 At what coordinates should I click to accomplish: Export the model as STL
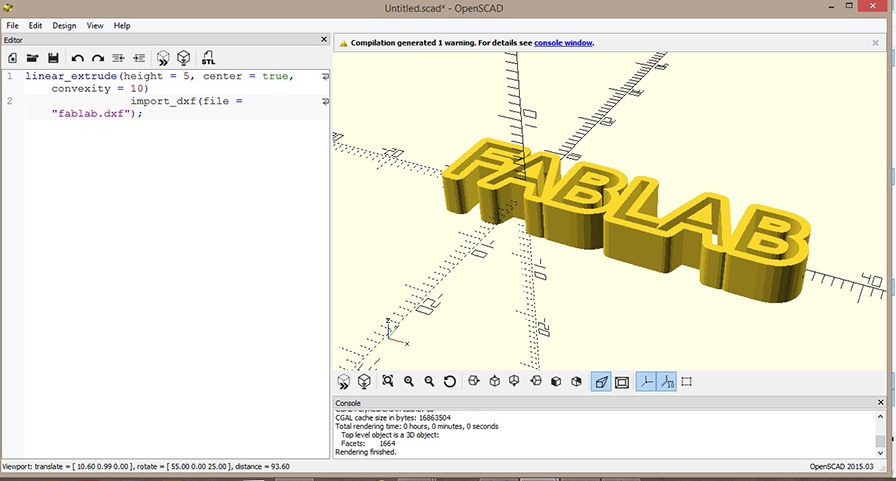click(x=208, y=58)
